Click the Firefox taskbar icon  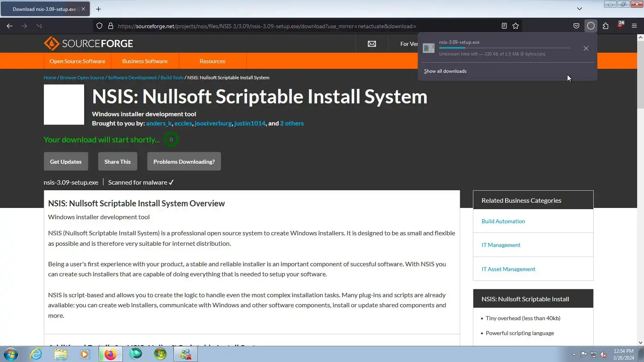tap(110, 354)
